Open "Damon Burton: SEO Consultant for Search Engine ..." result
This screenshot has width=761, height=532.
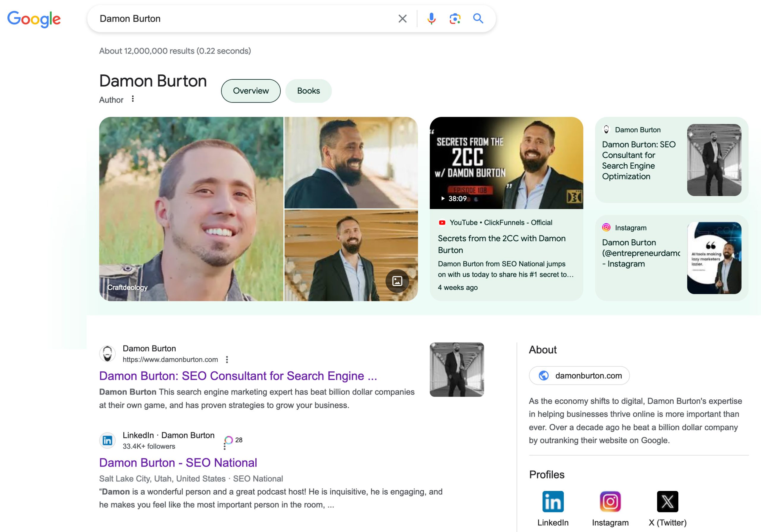click(x=238, y=376)
